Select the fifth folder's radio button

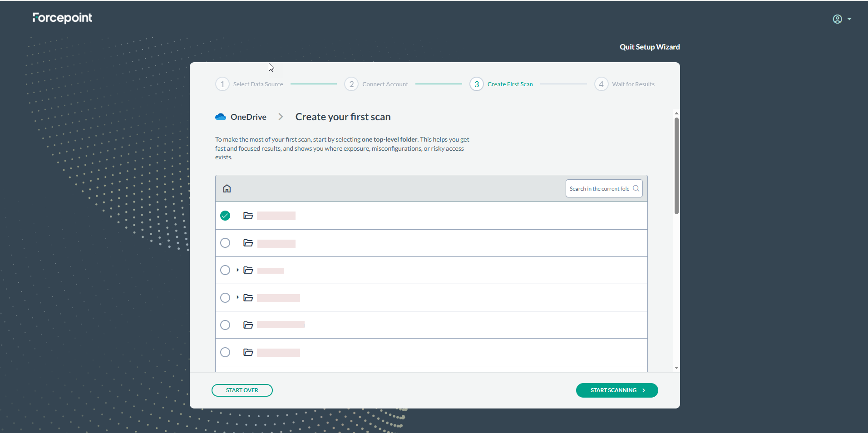coord(225,325)
